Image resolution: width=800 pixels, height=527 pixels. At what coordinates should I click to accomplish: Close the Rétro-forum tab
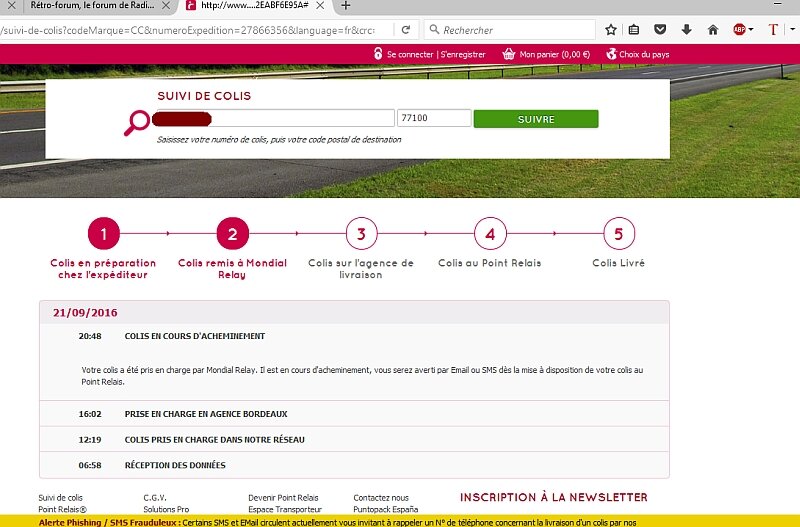point(166,6)
